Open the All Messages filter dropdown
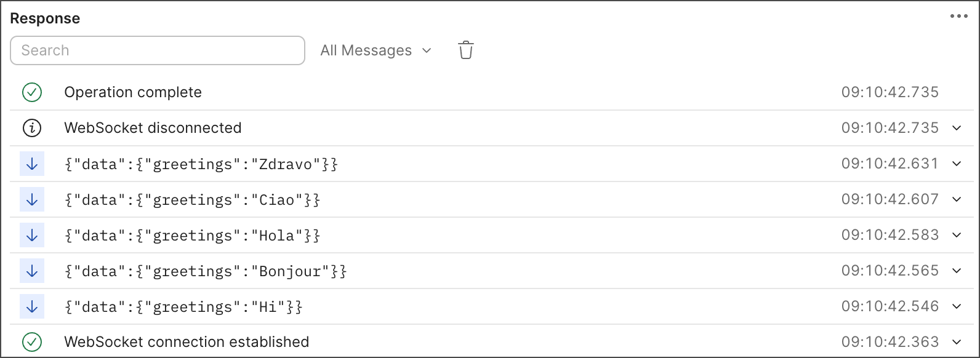 (376, 50)
